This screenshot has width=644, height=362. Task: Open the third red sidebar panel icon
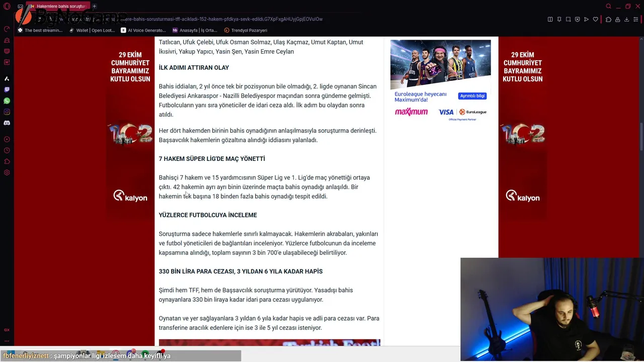(7, 51)
